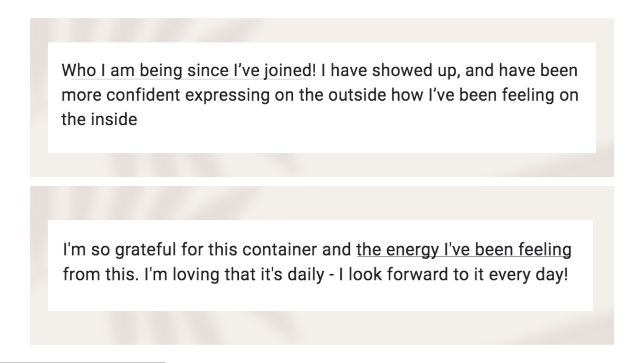Click underlined text 'the energy I've been feeling'
Image resolution: width=644 pixels, height=363 pixels.
464,250
